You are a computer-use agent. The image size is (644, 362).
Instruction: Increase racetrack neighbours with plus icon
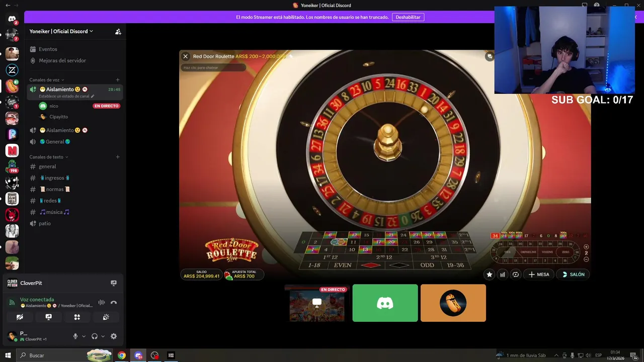[586, 247]
